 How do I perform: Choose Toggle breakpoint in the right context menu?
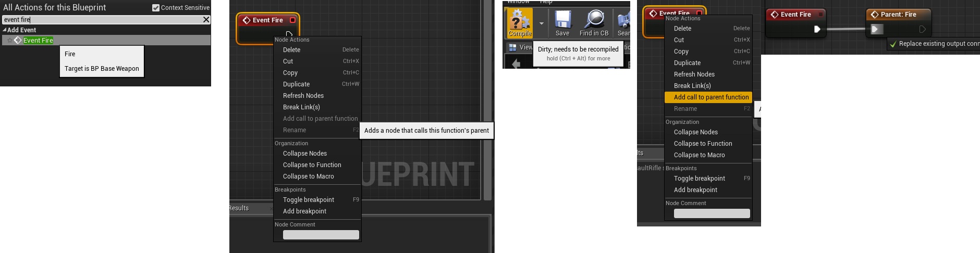pyautogui.click(x=708, y=179)
